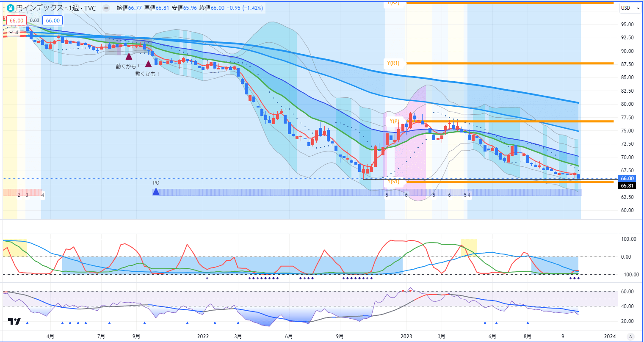Viewport: 644px width, 342px height.
Task: Click the first 動くかも！ triangle signal
Action: [x=129, y=56]
